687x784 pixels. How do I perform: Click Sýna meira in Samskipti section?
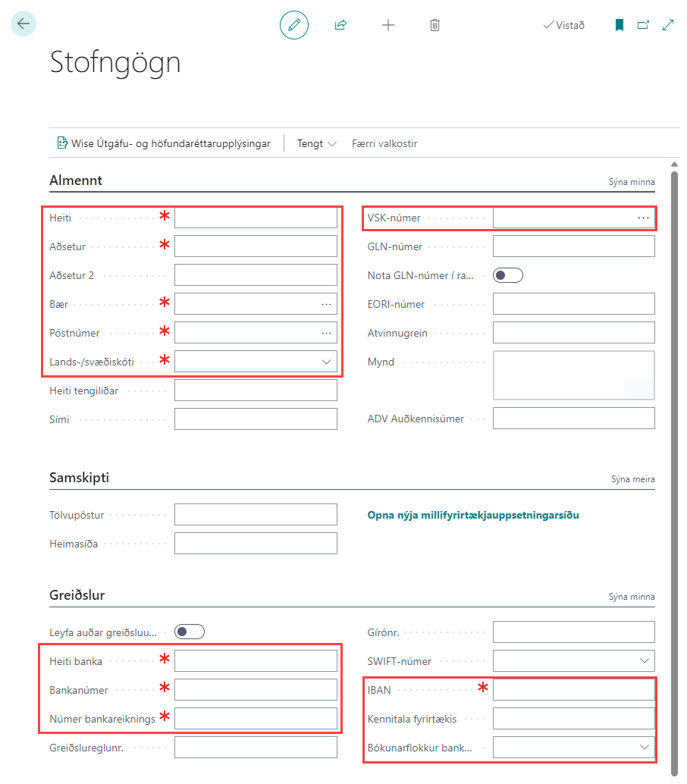click(632, 479)
